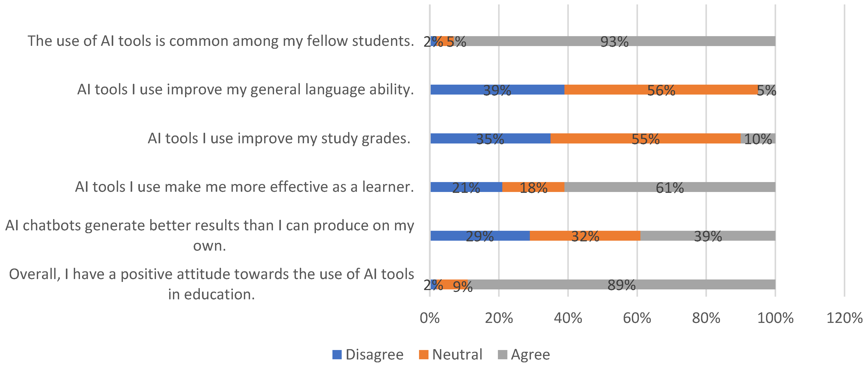Click the blue Disagree legend swatch
This screenshot has height=365, width=868.
pyautogui.click(x=337, y=355)
